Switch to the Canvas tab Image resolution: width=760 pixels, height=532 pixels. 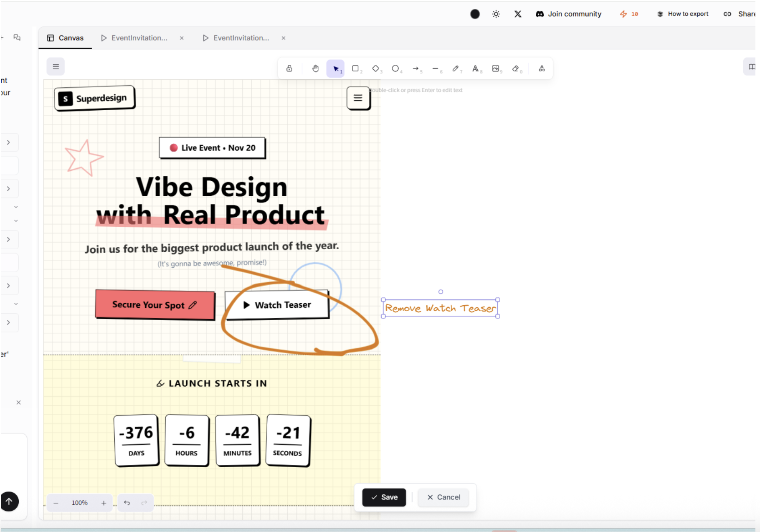point(66,38)
